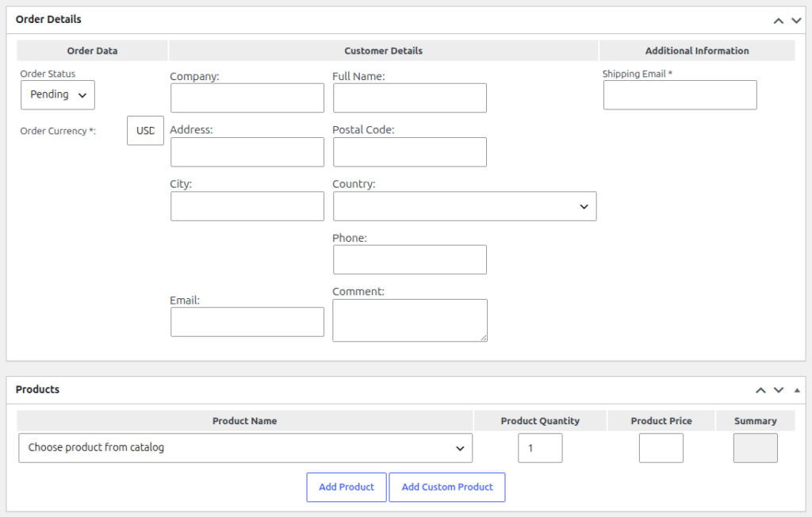Click the Country label
The image size is (812, 517).
point(354,184)
